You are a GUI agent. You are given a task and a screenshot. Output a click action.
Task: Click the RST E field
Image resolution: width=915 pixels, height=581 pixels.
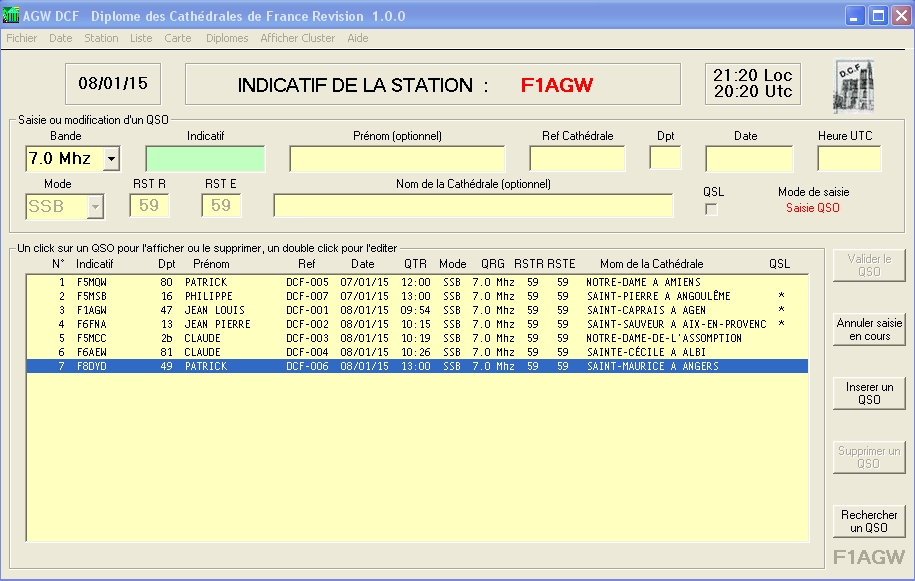click(221, 205)
